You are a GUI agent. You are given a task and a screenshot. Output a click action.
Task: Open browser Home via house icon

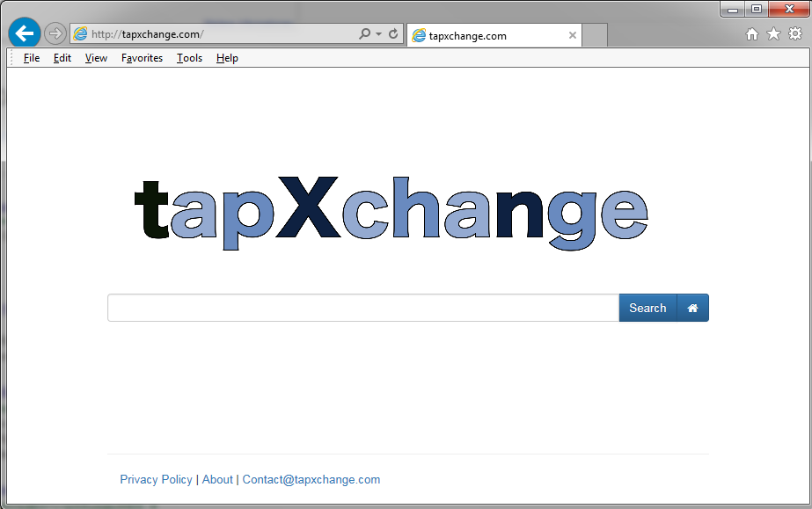point(752,34)
